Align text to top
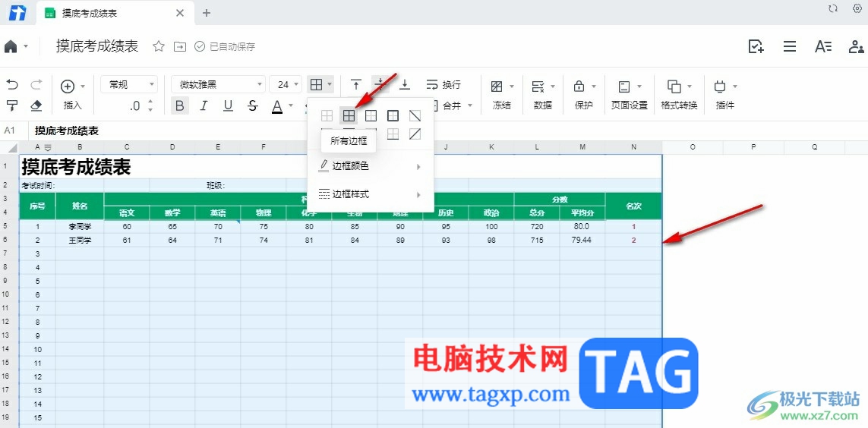This screenshot has width=868, height=428. point(356,84)
